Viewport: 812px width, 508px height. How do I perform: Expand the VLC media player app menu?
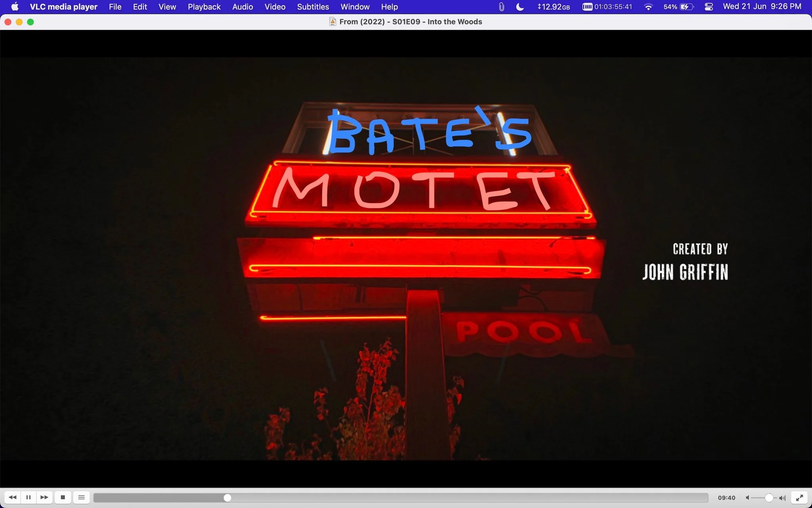63,7
